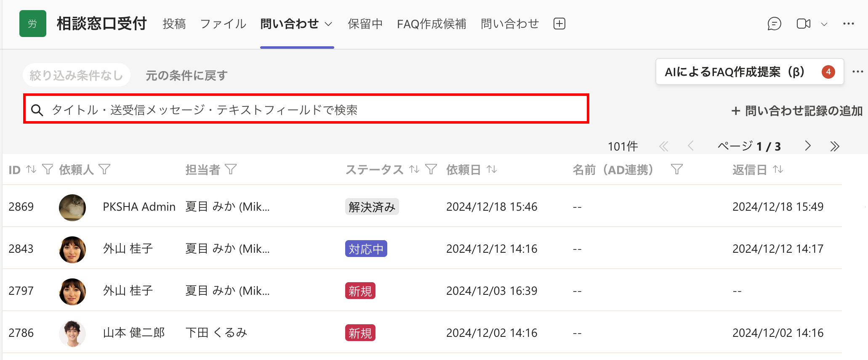Click assignee 下田 くるみ
This screenshot has height=360, width=868.
tap(216, 333)
